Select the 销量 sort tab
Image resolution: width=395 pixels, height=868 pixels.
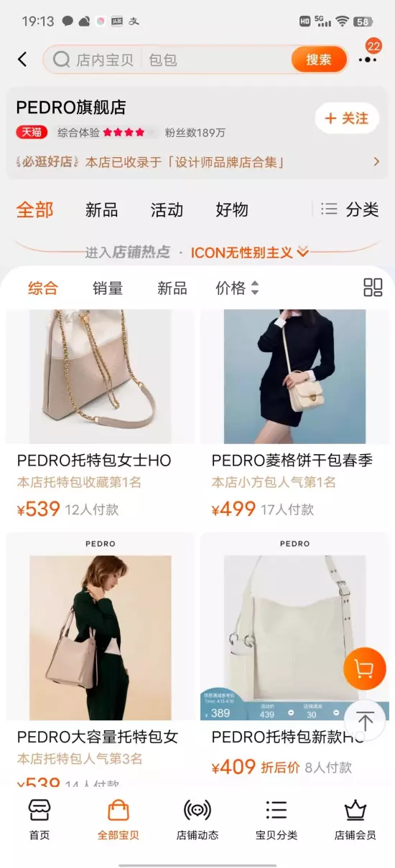[108, 288]
